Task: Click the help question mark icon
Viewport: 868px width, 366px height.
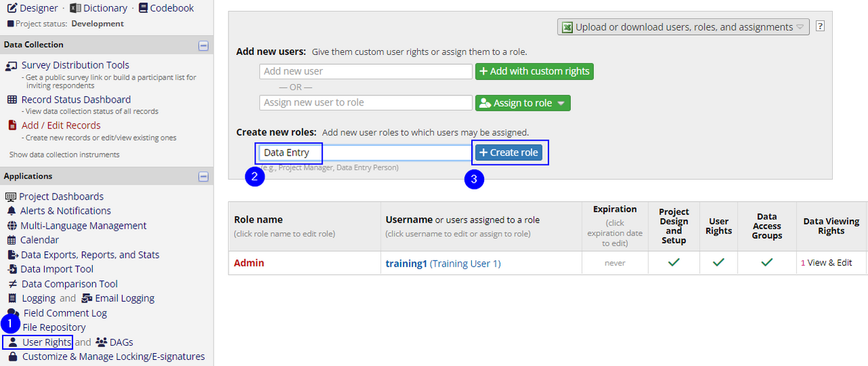Action: point(820,26)
